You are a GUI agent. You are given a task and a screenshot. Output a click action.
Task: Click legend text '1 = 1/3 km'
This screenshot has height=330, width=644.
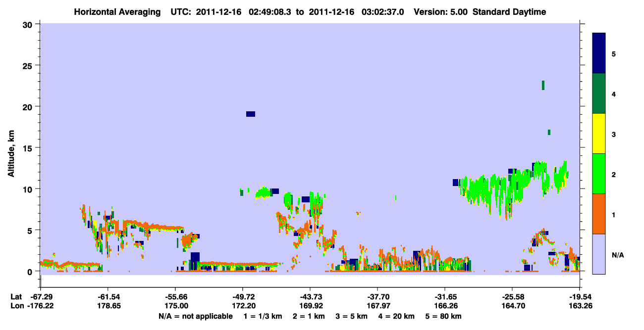click(263, 316)
